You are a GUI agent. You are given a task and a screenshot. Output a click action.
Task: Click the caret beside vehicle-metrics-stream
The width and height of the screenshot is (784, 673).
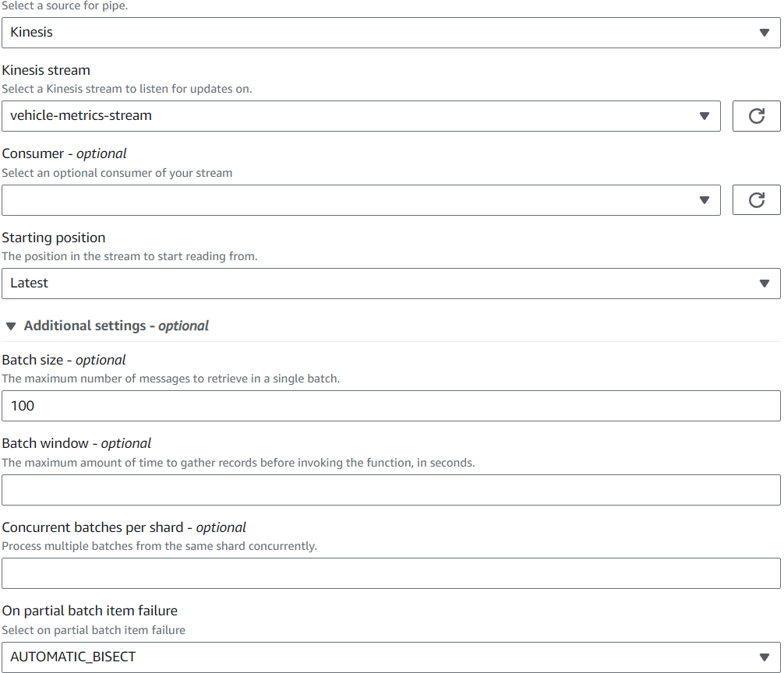tap(705, 116)
